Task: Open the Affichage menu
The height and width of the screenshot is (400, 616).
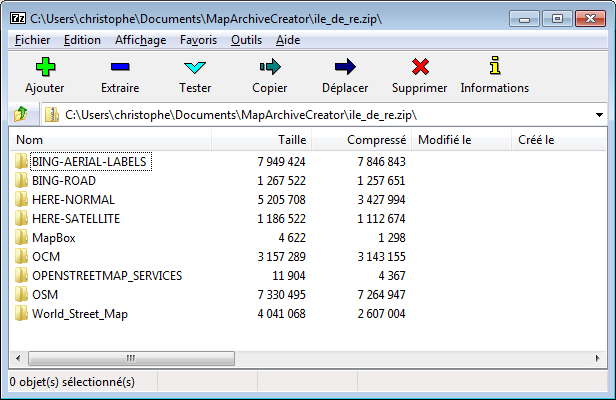Action: tap(140, 40)
